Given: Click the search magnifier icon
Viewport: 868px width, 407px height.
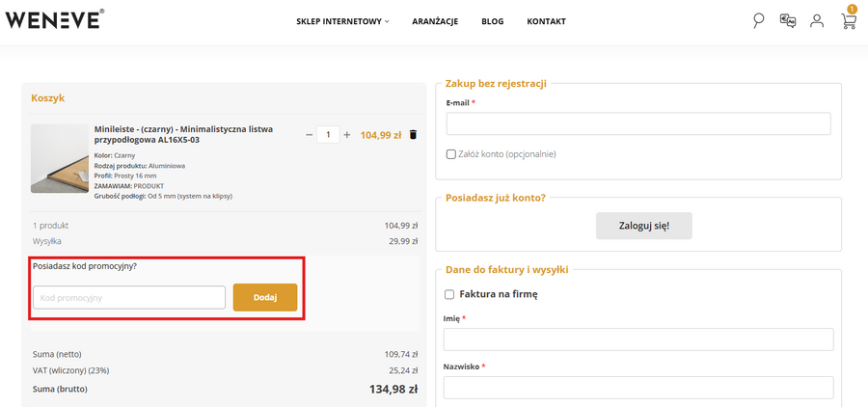Looking at the screenshot, I should click(758, 20).
